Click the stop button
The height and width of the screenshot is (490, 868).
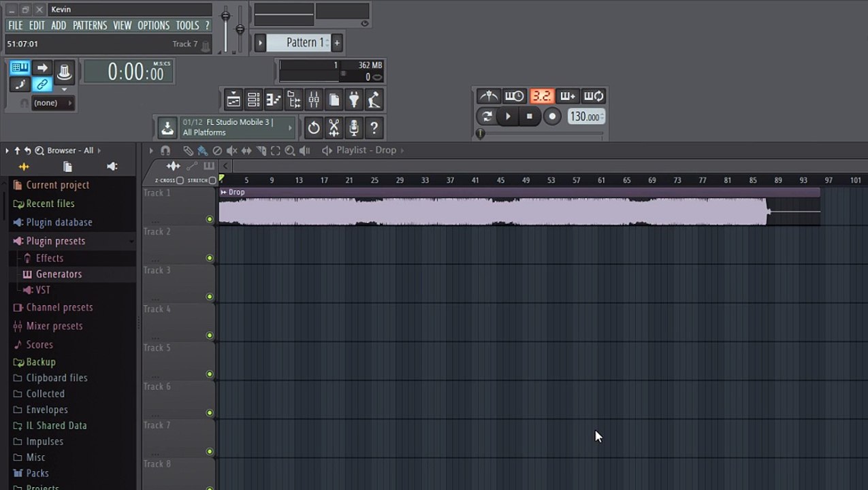530,116
